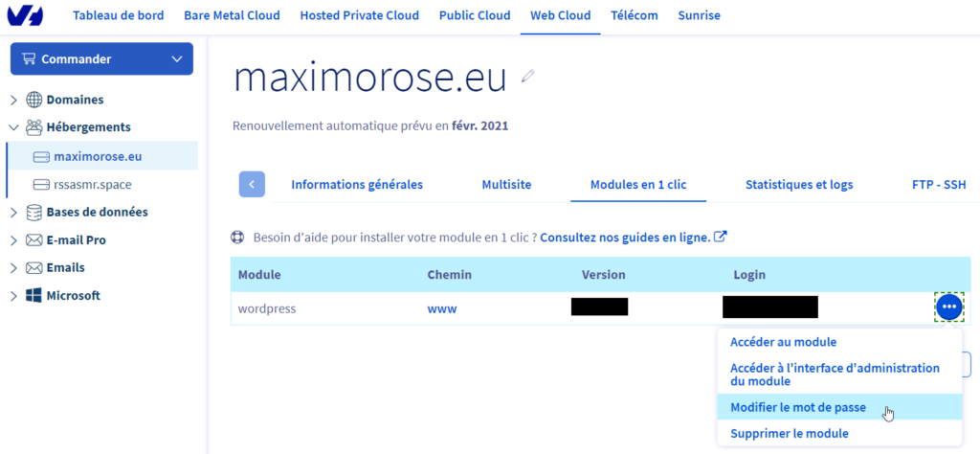Screen dimensions: 980x454
Task: Open the Commander dropdown chevron
Action: [177, 58]
